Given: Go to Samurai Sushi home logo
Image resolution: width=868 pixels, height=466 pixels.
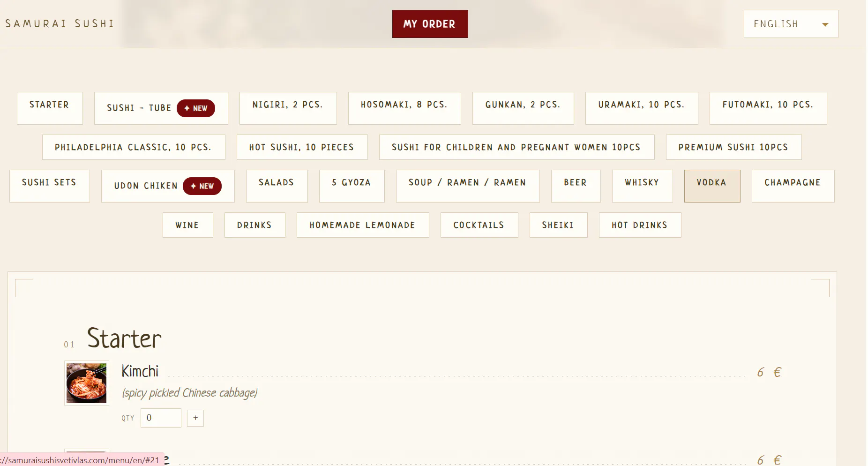Looking at the screenshot, I should point(60,23).
